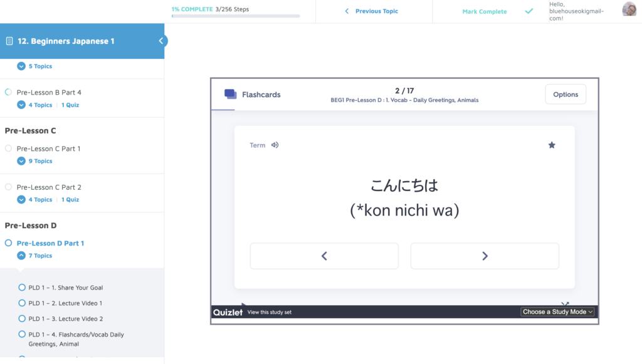The image size is (642, 364).
Task: Collapse the sidebar using the chevron arrow
Action: click(x=161, y=40)
